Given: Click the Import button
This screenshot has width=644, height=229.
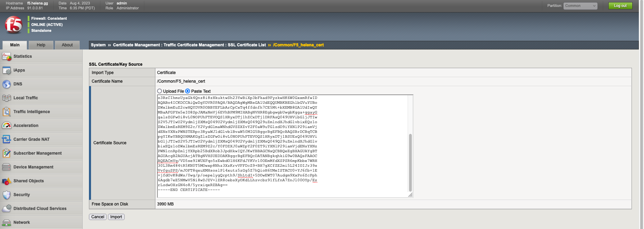Looking at the screenshot, I should click(x=116, y=217).
